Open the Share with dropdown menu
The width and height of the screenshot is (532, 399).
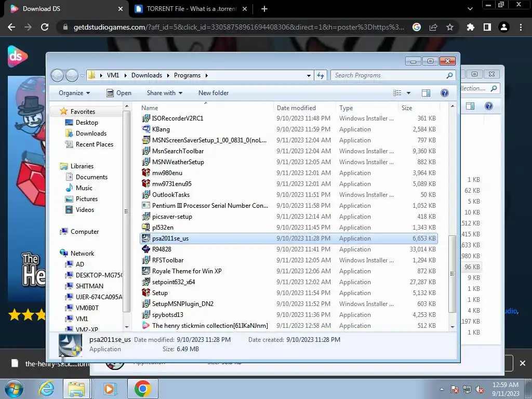coord(165,93)
